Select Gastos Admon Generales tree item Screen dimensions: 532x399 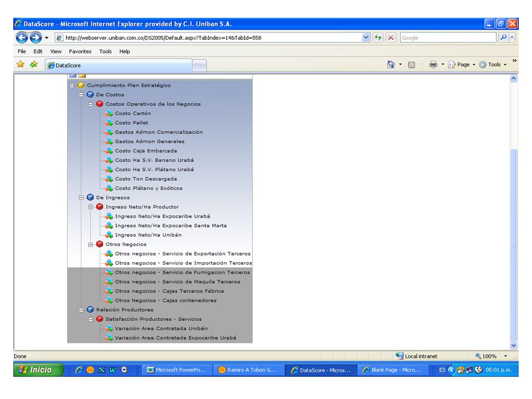tap(150, 141)
